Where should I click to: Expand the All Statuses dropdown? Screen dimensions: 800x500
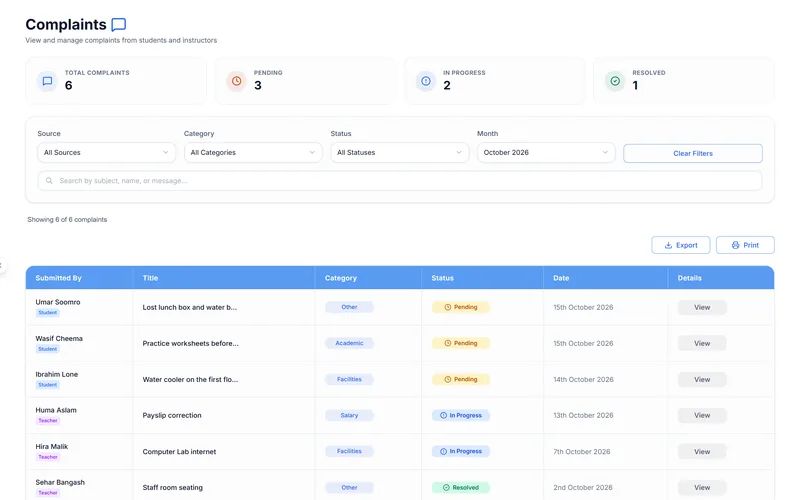pyautogui.click(x=399, y=153)
